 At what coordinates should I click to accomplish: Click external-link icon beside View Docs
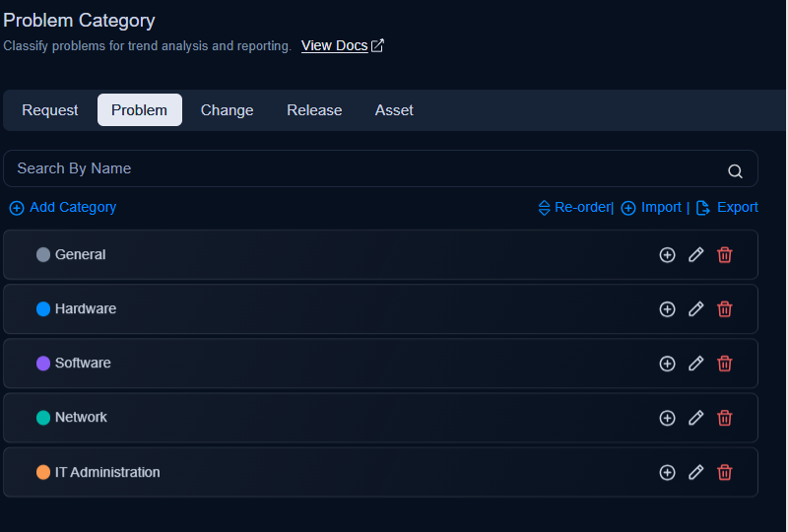[377, 45]
